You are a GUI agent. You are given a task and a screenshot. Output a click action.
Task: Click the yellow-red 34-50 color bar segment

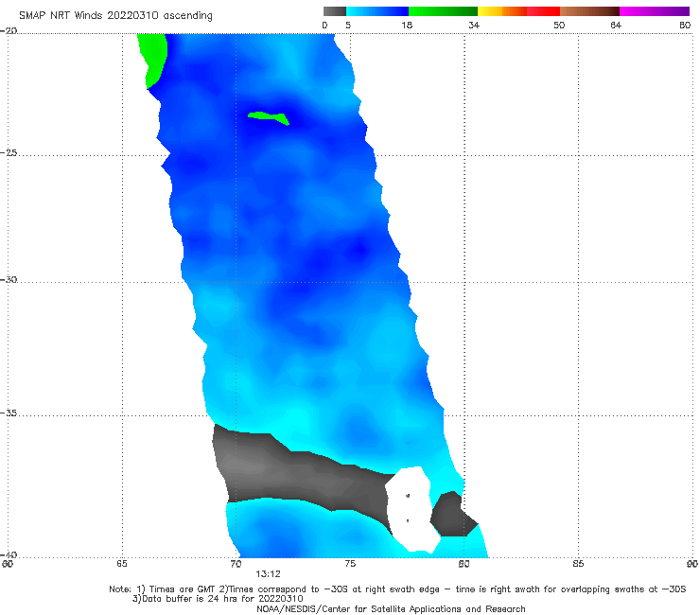[x=518, y=11]
